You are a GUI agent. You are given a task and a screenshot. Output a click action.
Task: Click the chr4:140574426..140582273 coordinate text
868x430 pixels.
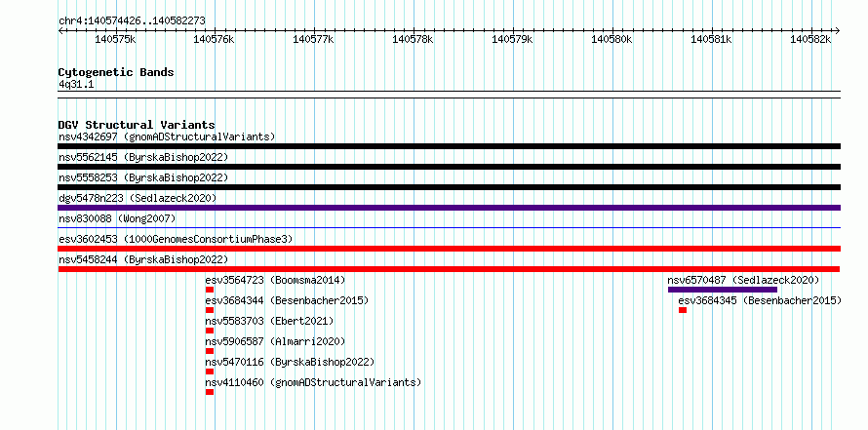tap(132, 21)
